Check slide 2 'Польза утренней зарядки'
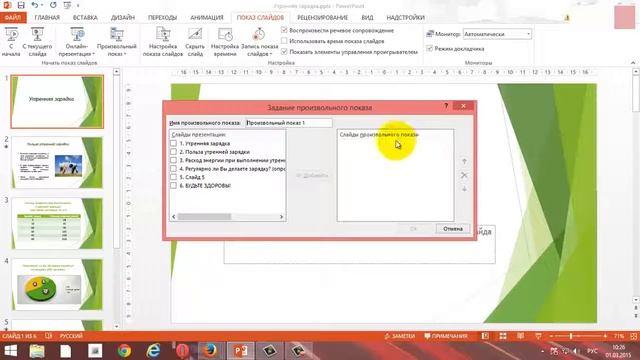Screen dimensions: 640x360 173,152
